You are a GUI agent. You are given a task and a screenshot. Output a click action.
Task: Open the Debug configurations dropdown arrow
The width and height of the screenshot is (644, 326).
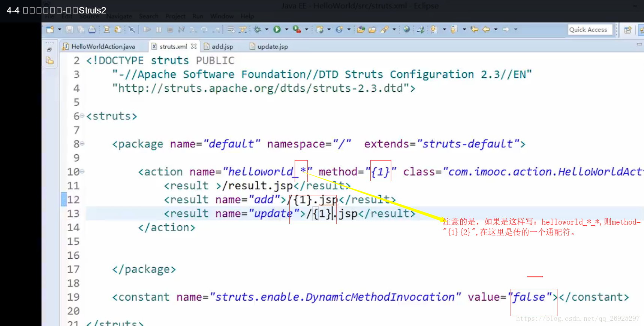[x=267, y=29]
